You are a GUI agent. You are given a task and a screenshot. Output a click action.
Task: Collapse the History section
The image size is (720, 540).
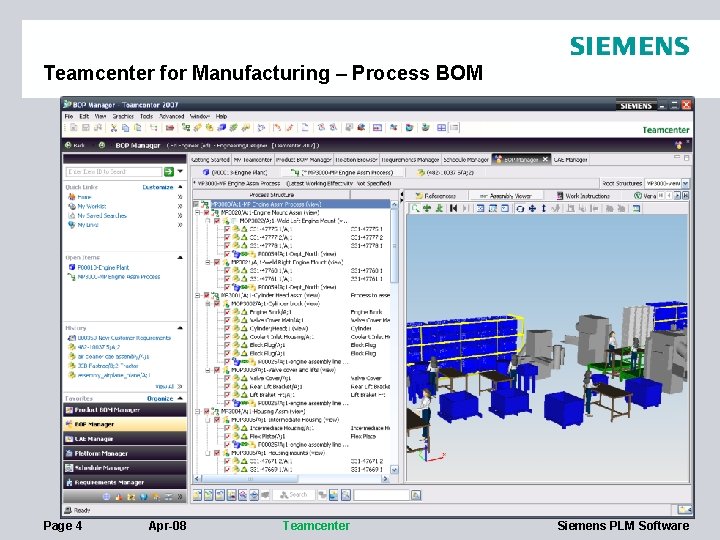coord(180,328)
